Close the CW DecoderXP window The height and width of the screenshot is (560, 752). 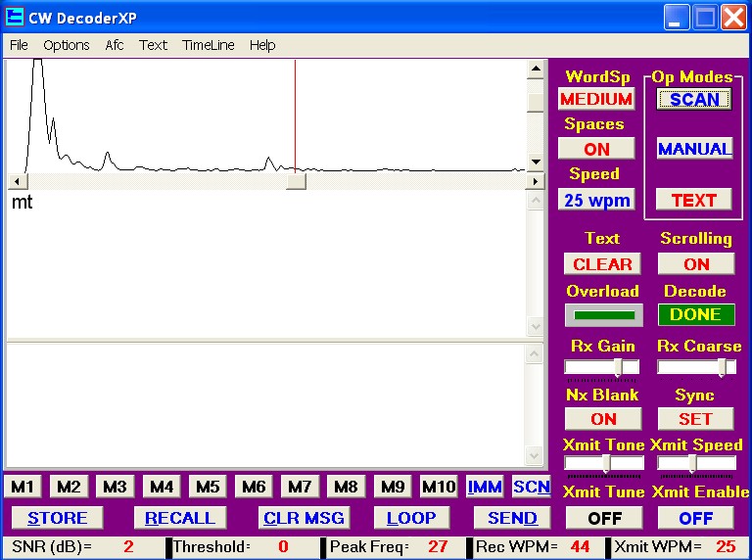pyautogui.click(x=733, y=18)
